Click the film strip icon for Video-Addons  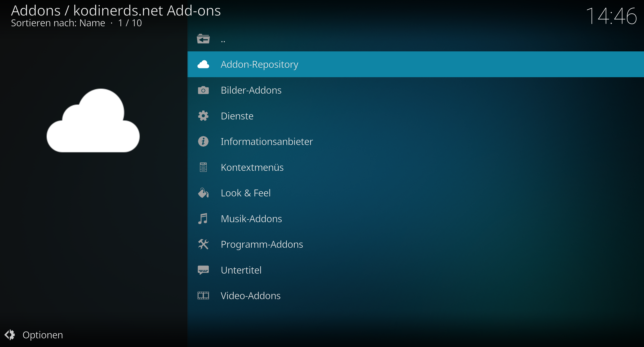point(203,295)
